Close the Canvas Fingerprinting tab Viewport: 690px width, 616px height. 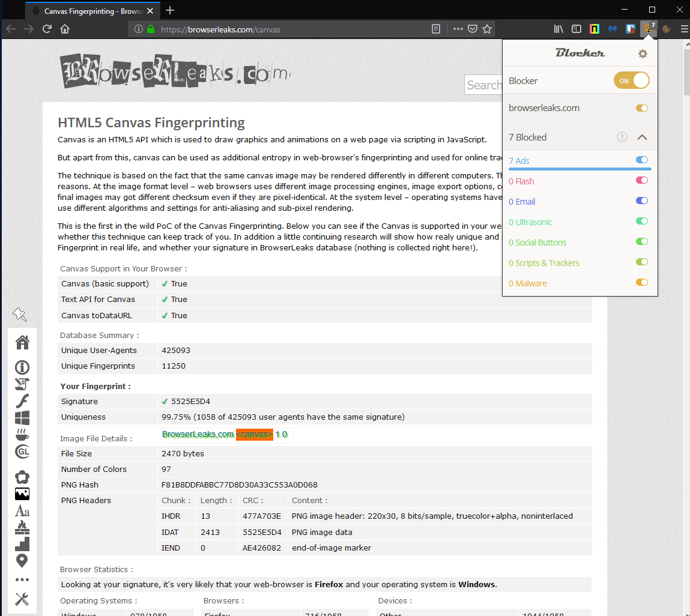(151, 11)
